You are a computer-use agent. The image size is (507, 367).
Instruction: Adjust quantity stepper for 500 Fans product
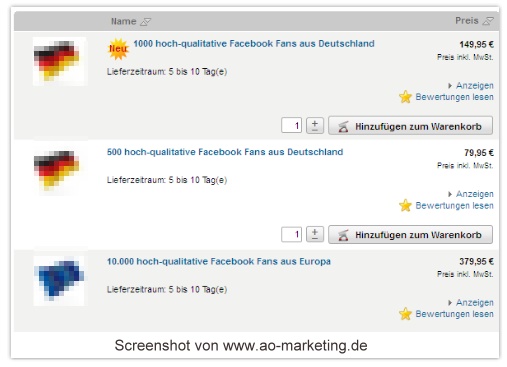[315, 234]
